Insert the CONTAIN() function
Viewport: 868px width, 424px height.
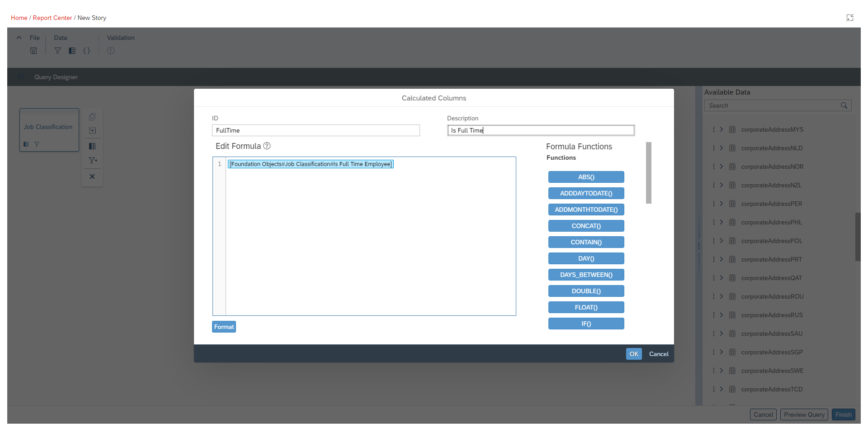click(x=586, y=242)
